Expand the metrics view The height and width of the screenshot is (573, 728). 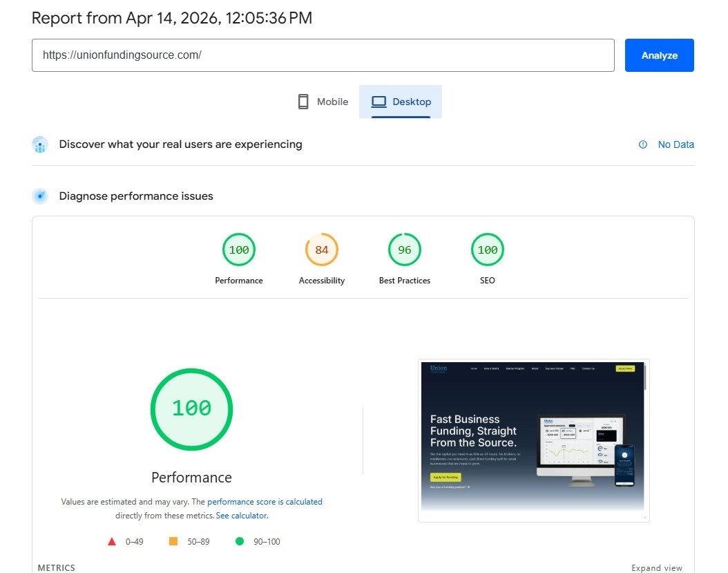coord(656,568)
